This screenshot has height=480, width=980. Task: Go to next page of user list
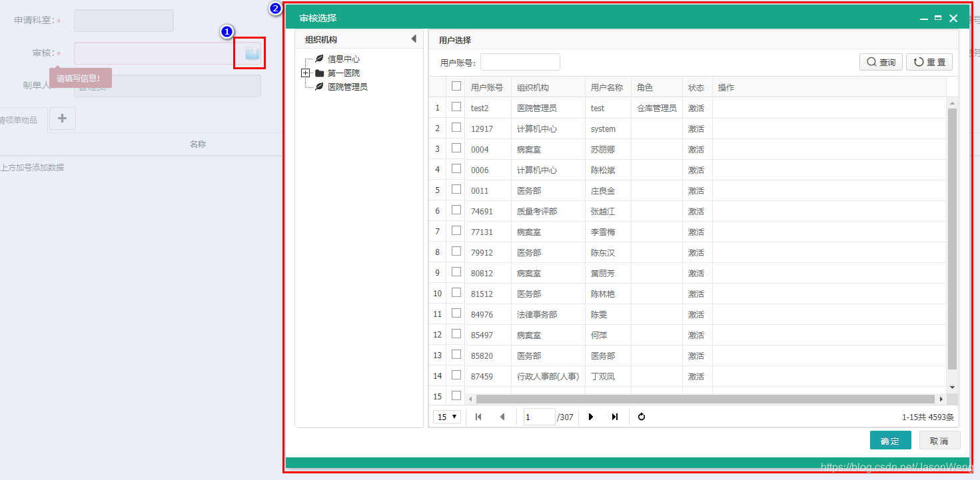coord(590,417)
